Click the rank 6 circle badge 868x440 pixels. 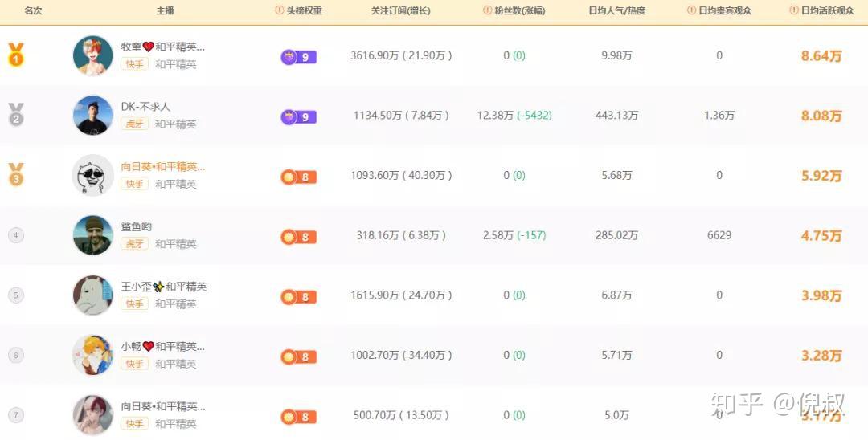pos(16,355)
